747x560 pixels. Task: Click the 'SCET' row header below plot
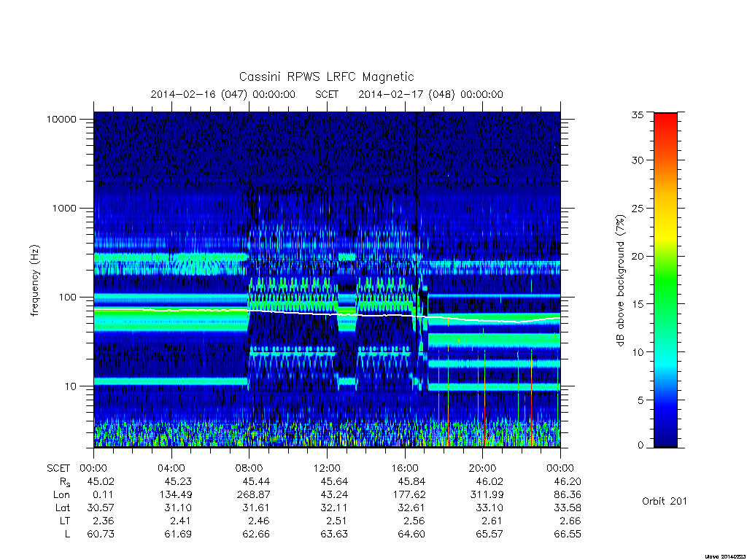[x=58, y=468]
